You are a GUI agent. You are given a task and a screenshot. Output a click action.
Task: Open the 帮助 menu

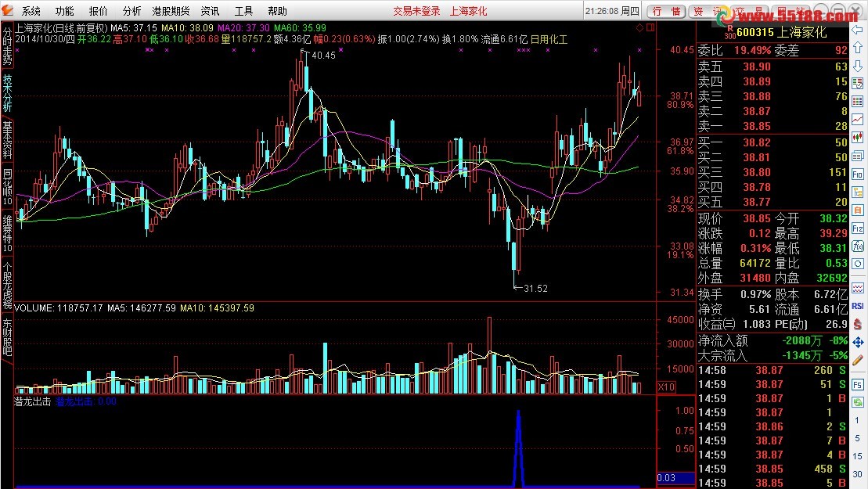click(x=277, y=11)
